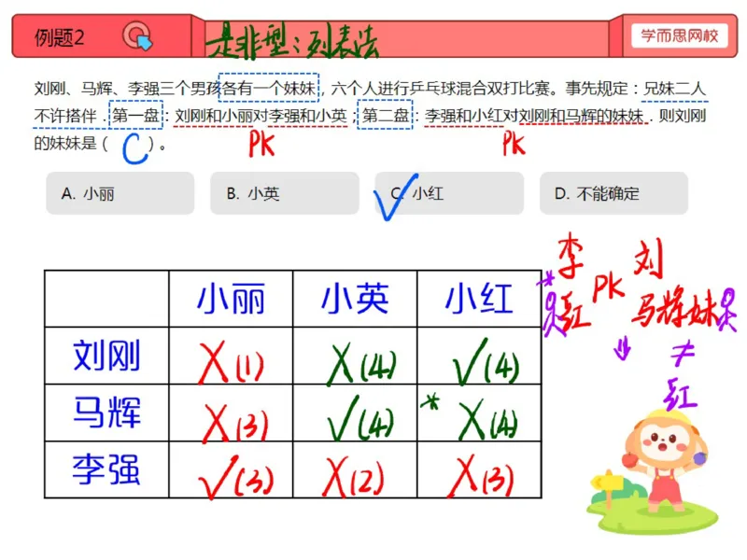
Task: Click the 李强 and 小丽 table cell
Action: pos(231,470)
